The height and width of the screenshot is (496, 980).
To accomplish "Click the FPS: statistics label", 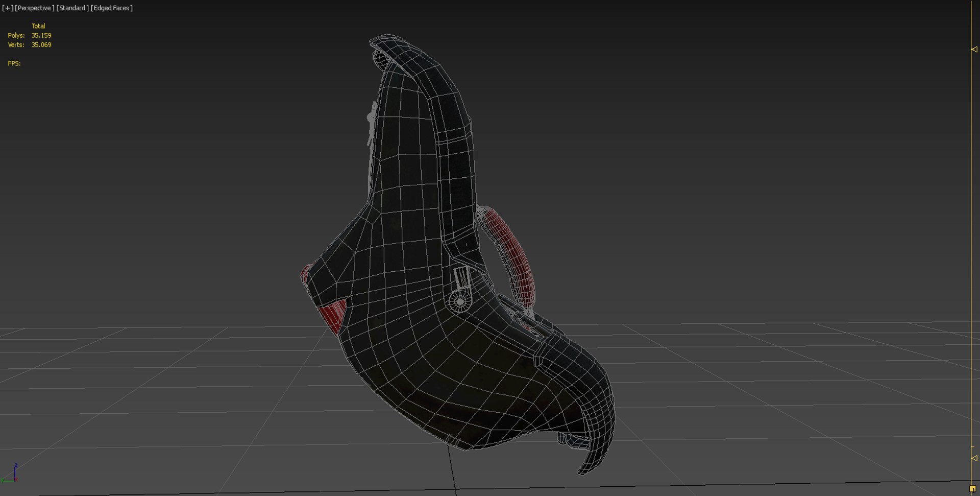I will [x=14, y=63].
